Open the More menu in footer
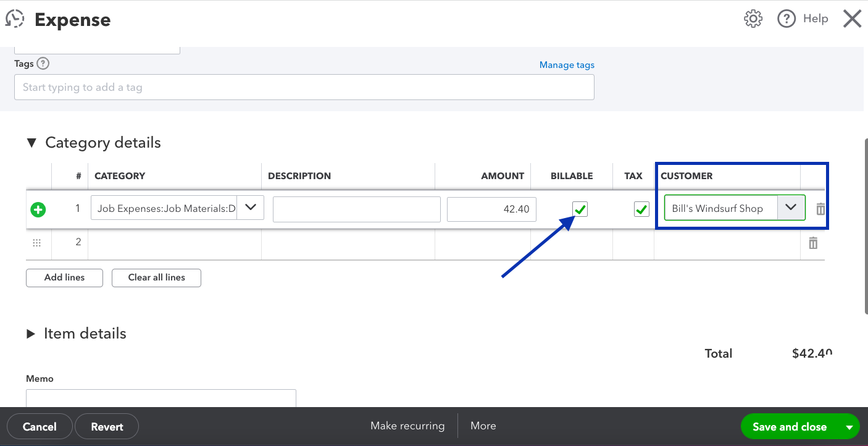The image size is (868, 446). [x=483, y=426]
